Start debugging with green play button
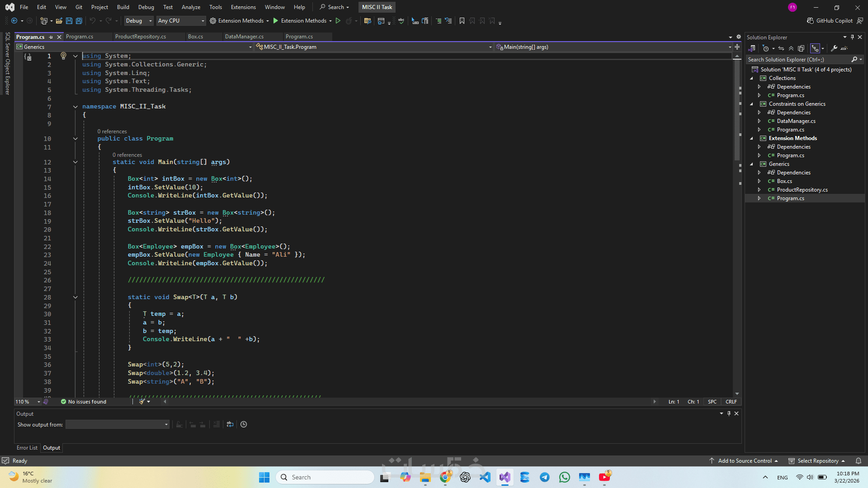Viewport: 868px width, 488px height. click(275, 21)
